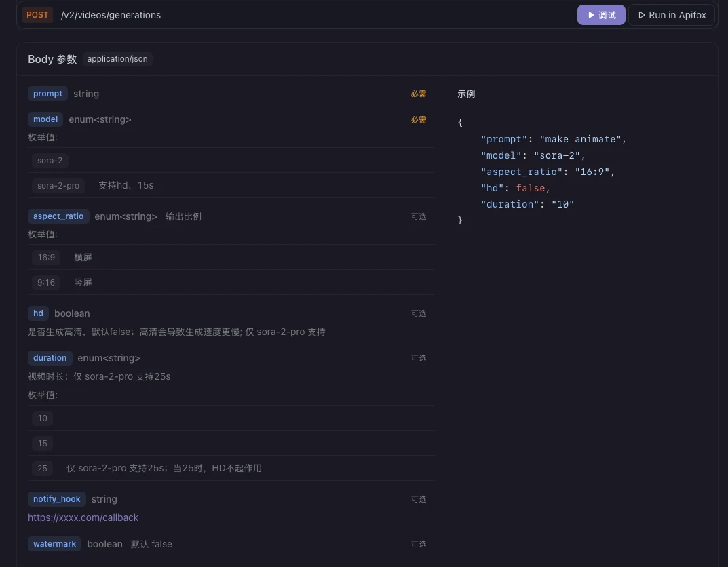Image resolution: width=728 pixels, height=567 pixels.
Task: Click the POST method badge
Action: coord(37,15)
